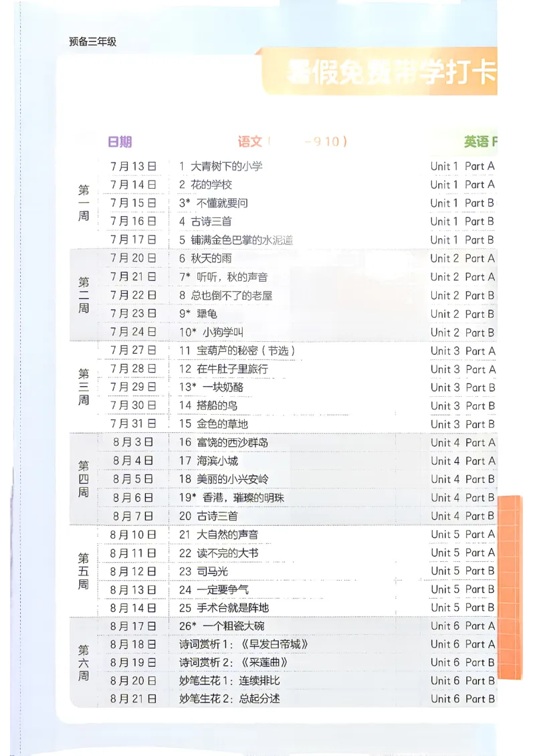Click lesson "3* 不懂就要问"

(213, 203)
